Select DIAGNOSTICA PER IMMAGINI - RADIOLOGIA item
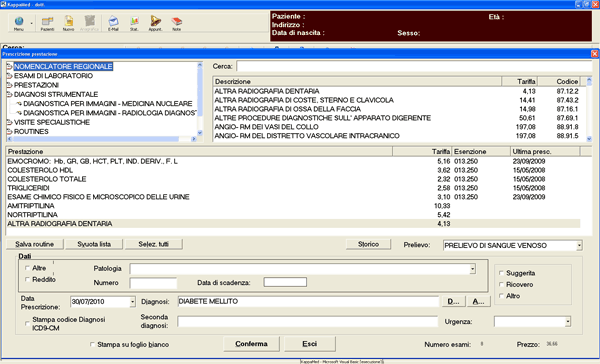This screenshot has height=364, width=600. tap(110, 113)
